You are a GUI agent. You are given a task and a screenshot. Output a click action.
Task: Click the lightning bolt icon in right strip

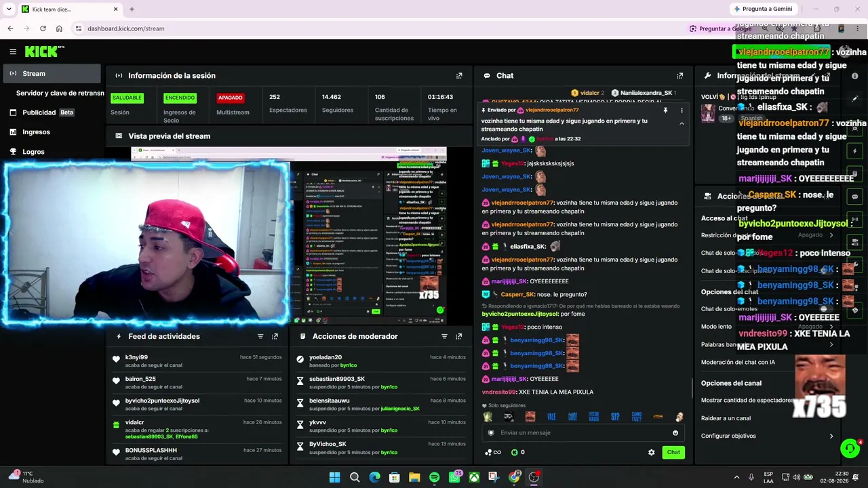[x=855, y=151]
